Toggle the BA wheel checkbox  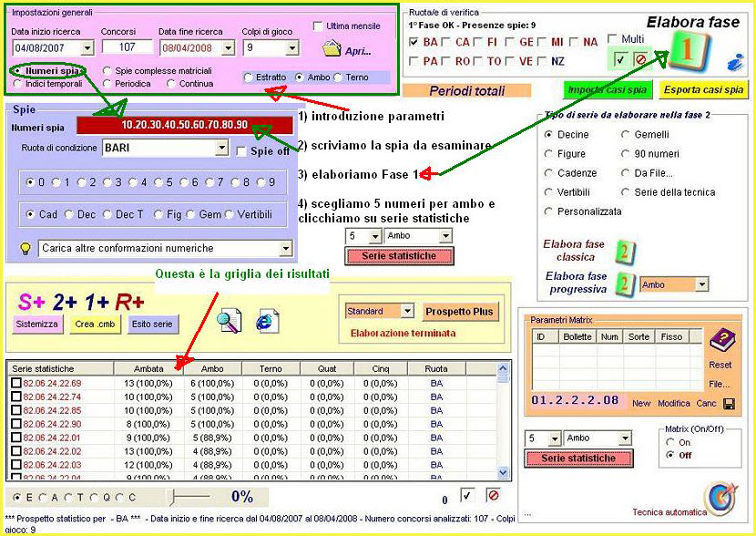point(414,43)
